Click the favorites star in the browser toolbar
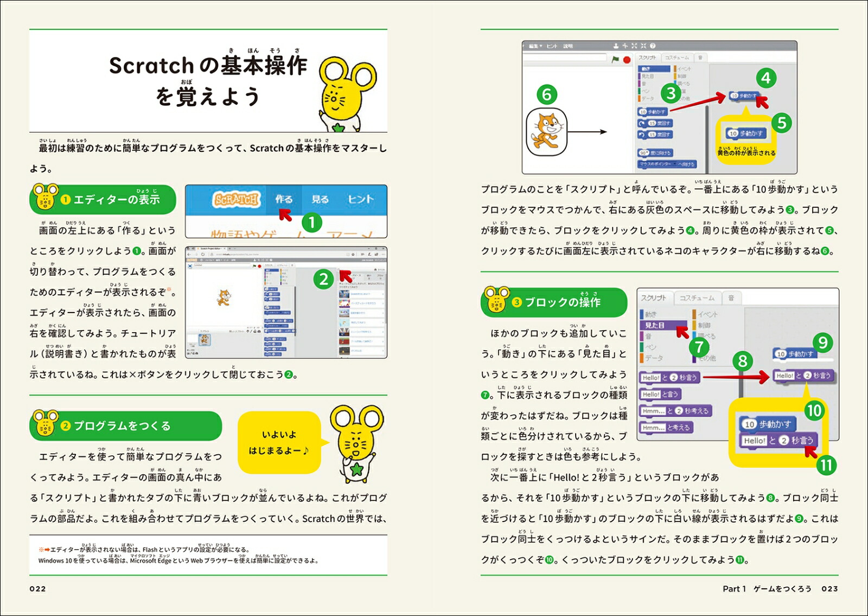868x616 pixels. pos(353,255)
